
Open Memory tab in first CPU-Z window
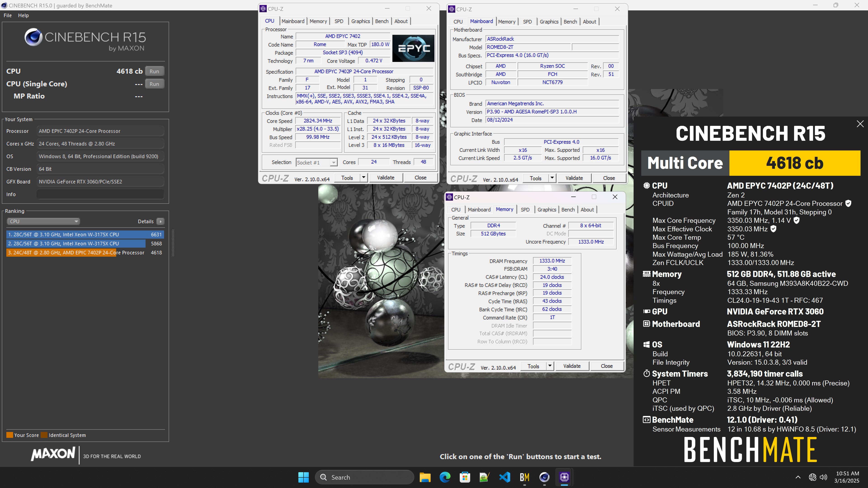(x=318, y=21)
